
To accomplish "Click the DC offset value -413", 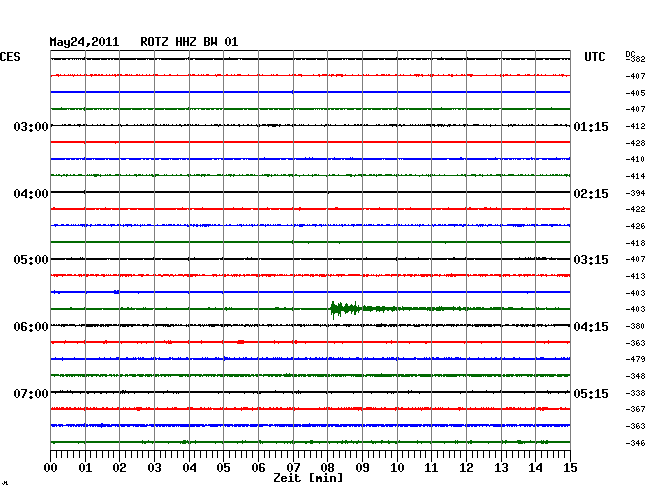I will pyautogui.click(x=635, y=276).
